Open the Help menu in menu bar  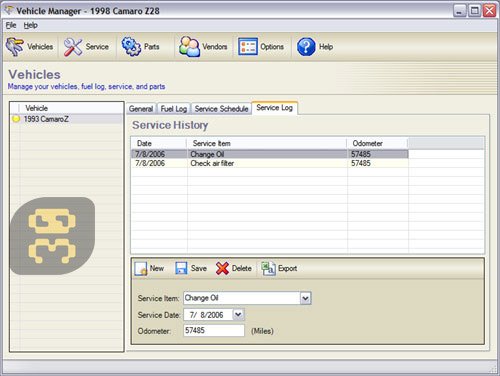point(30,25)
